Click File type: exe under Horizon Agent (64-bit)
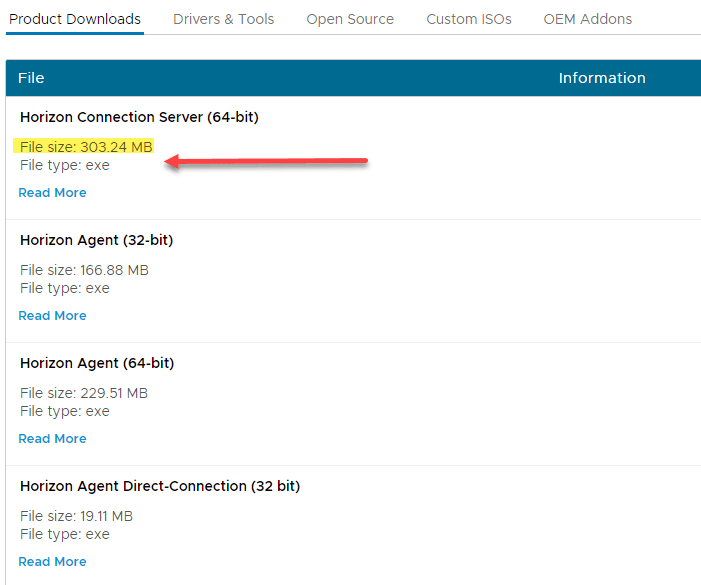This screenshot has width=701, height=585. click(65, 411)
